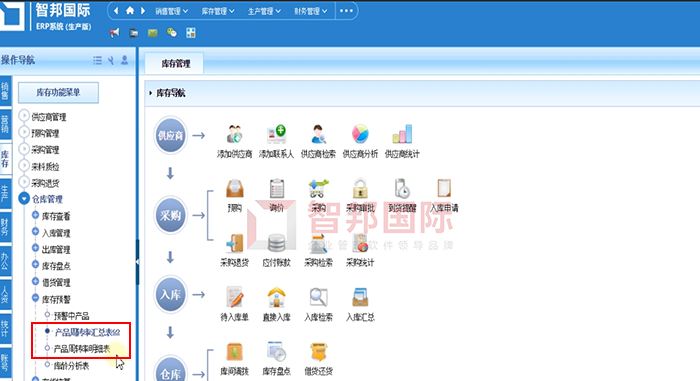Go forward using the right arrow in top navigation

[143, 10]
